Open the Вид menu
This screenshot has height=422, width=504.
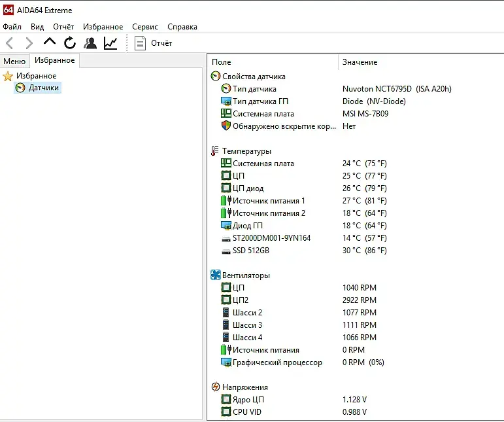(x=37, y=27)
